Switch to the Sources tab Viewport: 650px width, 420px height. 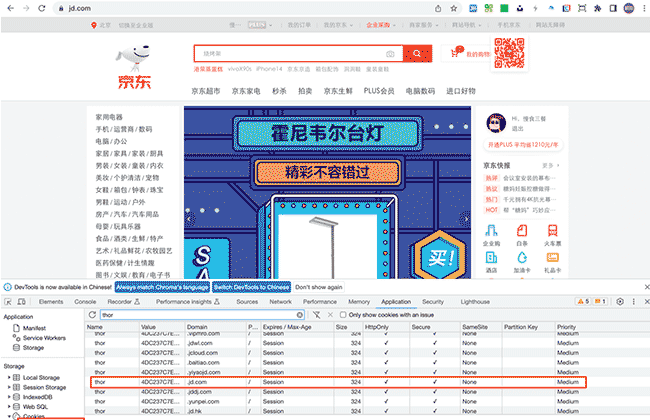click(247, 302)
